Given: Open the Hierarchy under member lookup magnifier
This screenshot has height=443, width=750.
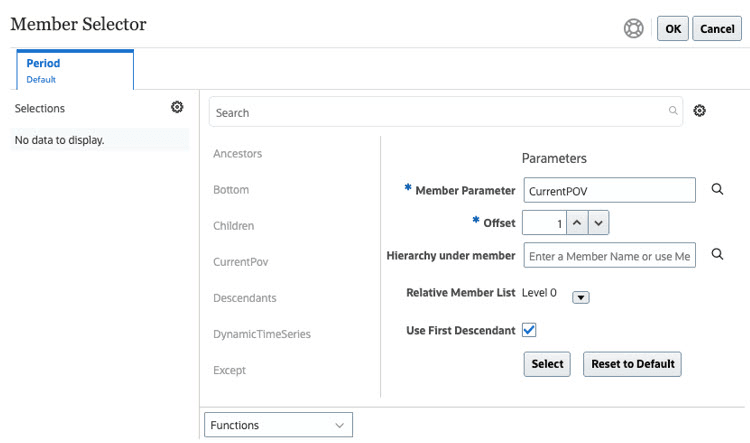Looking at the screenshot, I should pyautogui.click(x=717, y=254).
